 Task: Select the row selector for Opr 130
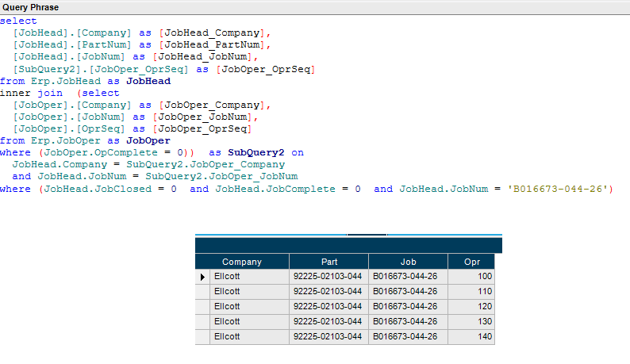click(x=202, y=322)
